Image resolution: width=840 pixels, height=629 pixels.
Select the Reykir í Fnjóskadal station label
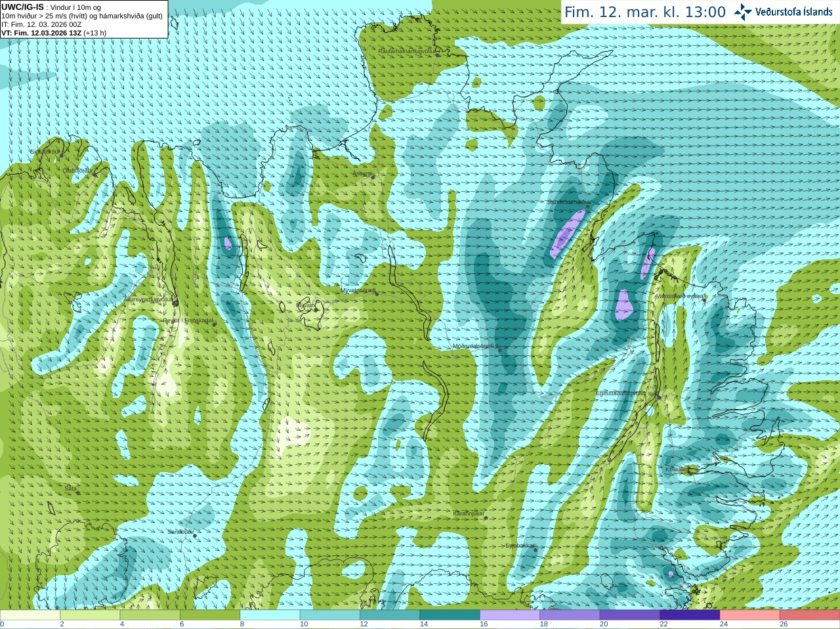(x=188, y=320)
